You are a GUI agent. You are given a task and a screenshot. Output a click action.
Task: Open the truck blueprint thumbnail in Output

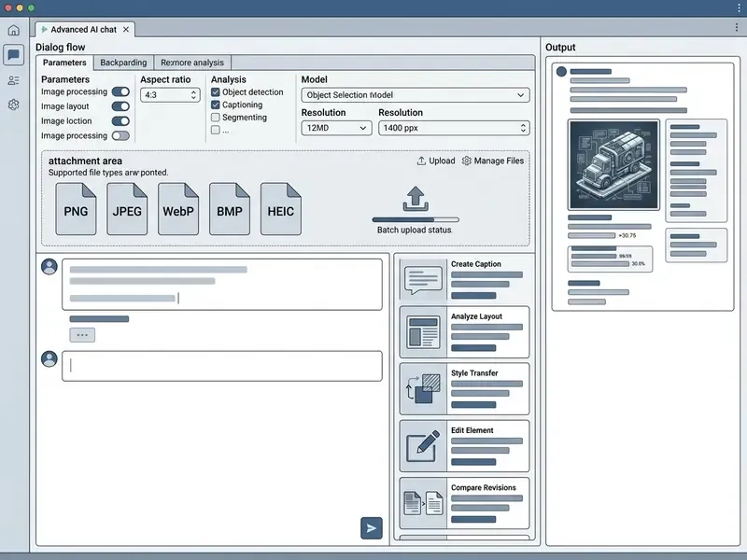(x=613, y=165)
